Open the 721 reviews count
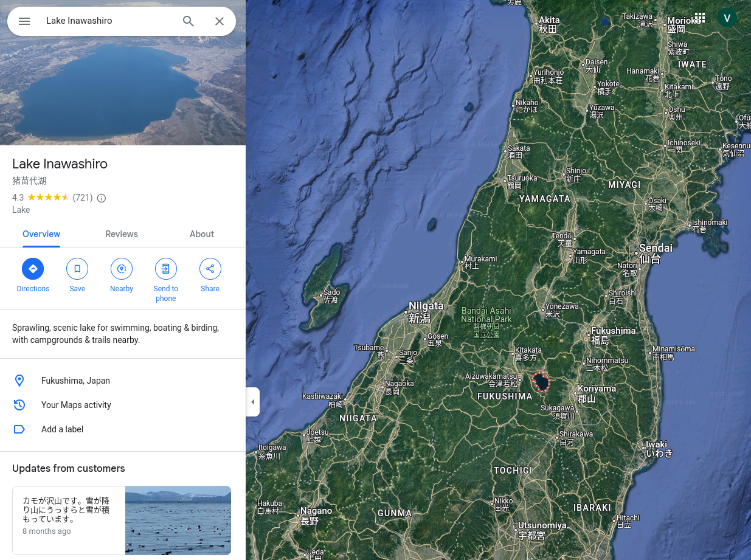The image size is (751, 560). point(83,198)
